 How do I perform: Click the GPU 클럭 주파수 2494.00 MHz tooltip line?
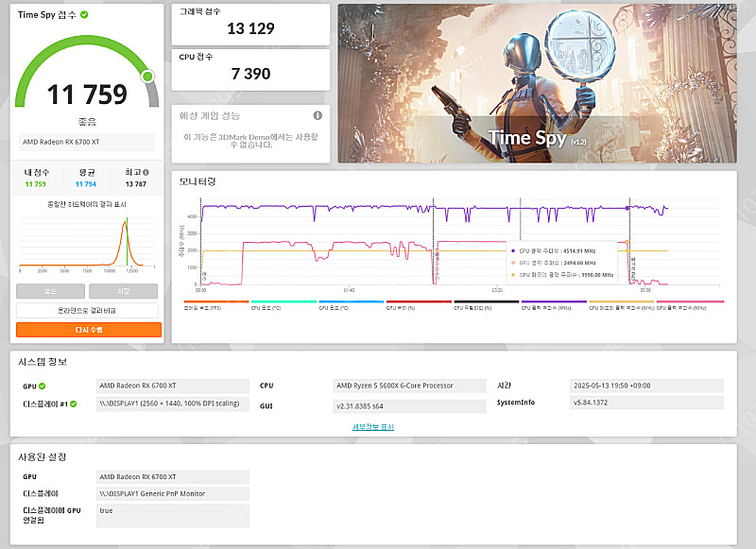coord(553,263)
